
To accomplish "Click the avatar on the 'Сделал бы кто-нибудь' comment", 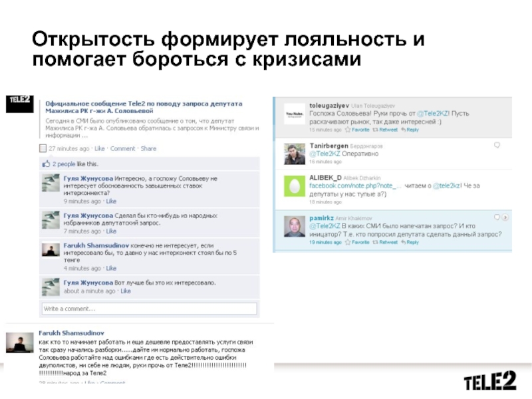I will point(51,219).
